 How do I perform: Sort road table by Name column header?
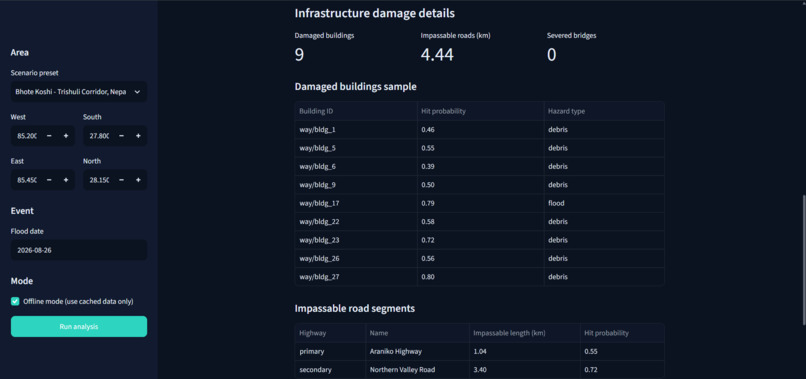pos(417,333)
